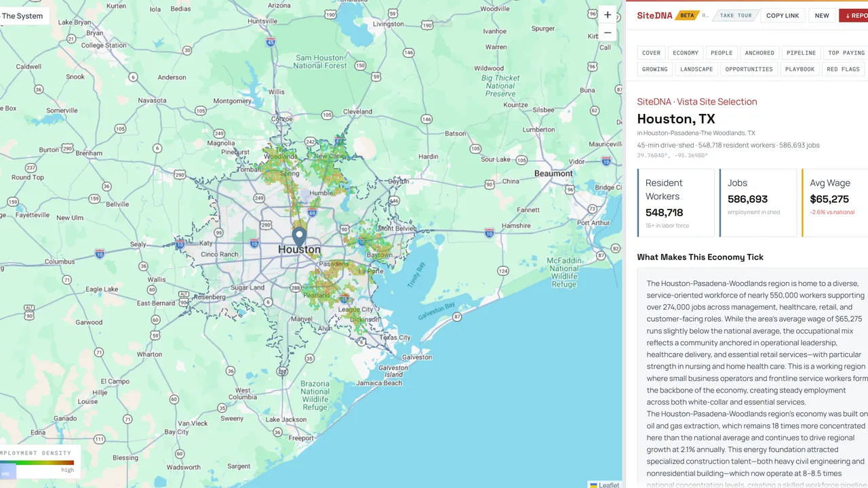This screenshot has height=488, width=868.
Task: Click the BETA badge
Action: pos(687,15)
